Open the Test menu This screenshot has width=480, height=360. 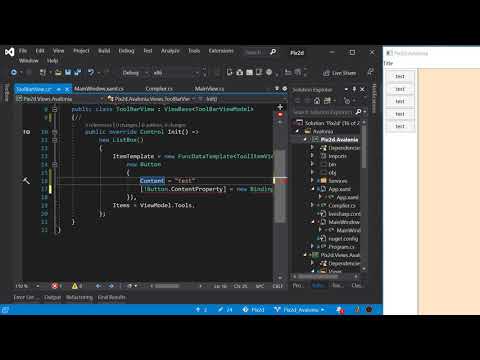tap(148, 51)
